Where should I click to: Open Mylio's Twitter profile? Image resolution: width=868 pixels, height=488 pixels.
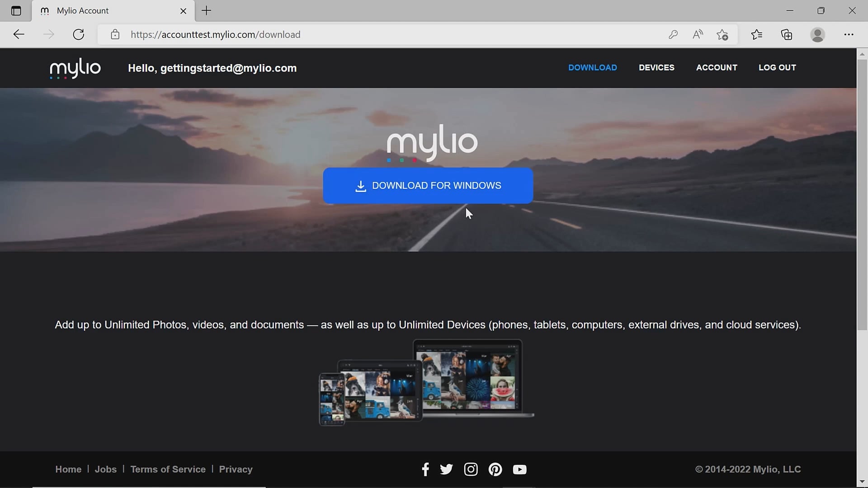[446, 469]
